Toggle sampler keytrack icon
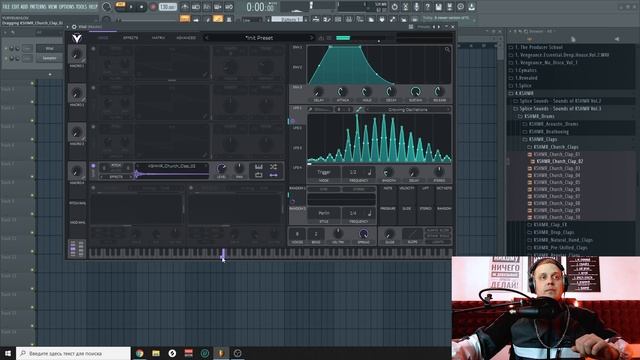Screen dimensions: 640x360 [259, 167]
